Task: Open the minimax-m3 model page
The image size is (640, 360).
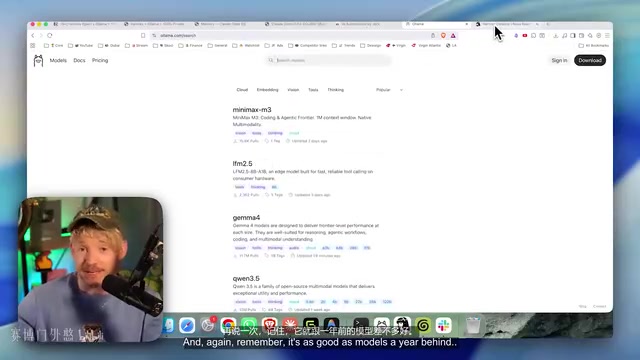Action: [252, 110]
